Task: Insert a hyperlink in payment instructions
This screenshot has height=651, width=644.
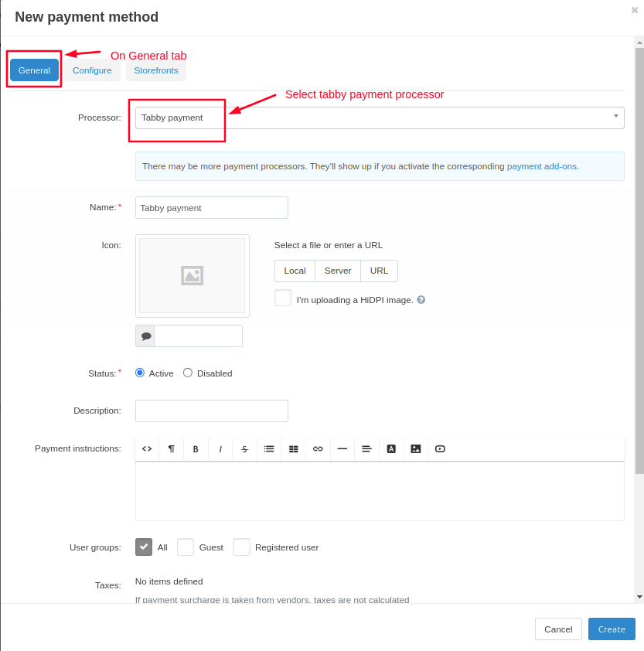Action: pyautogui.click(x=318, y=448)
